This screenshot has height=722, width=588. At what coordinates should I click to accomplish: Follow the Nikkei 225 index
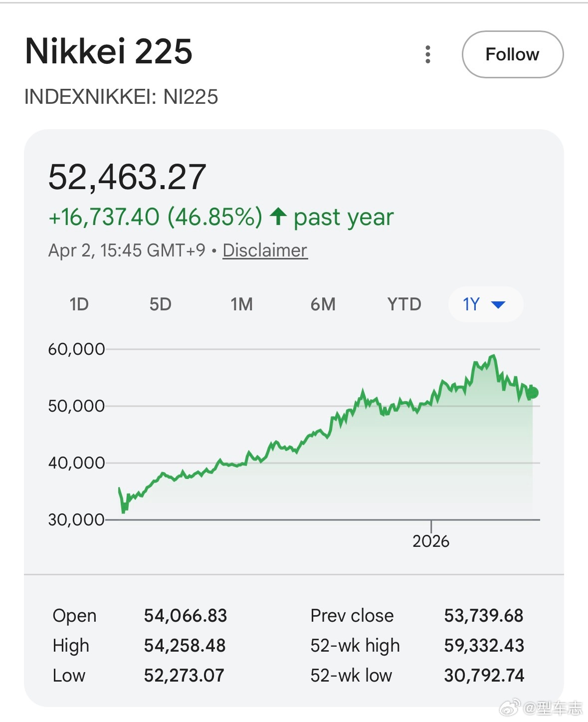[x=512, y=54]
